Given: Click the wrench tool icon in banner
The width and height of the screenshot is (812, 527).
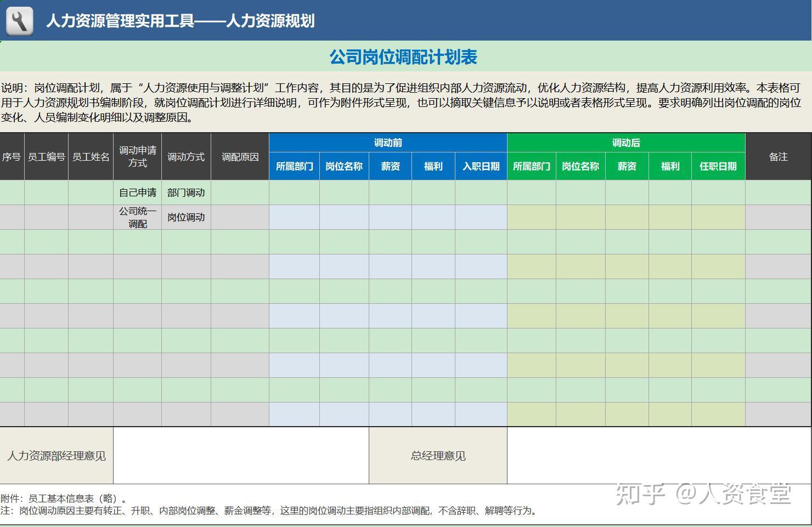Looking at the screenshot, I should coord(20,21).
